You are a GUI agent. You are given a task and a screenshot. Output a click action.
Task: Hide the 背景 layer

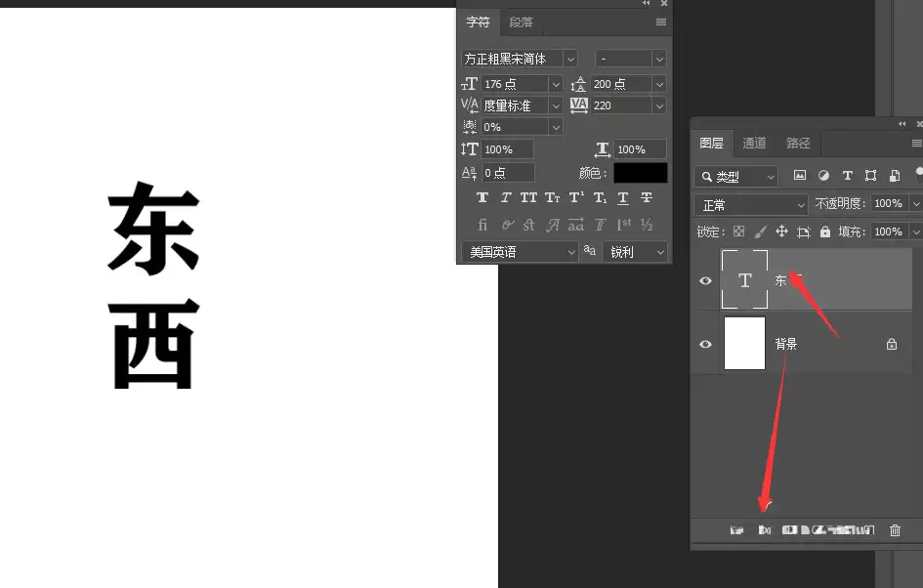tap(705, 344)
